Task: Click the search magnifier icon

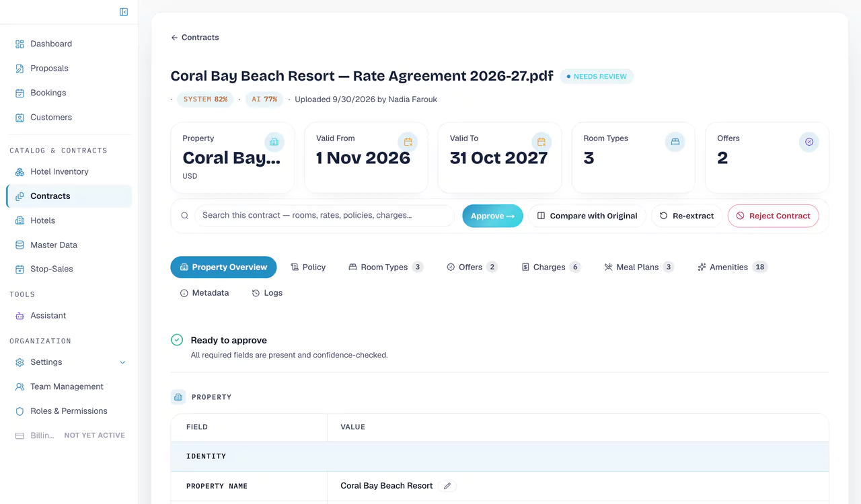Action: [x=184, y=216]
